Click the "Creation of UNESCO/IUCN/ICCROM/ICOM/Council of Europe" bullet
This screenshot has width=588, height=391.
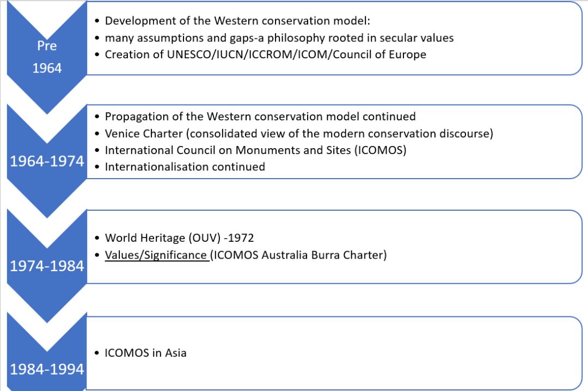click(x=266, y=54)
